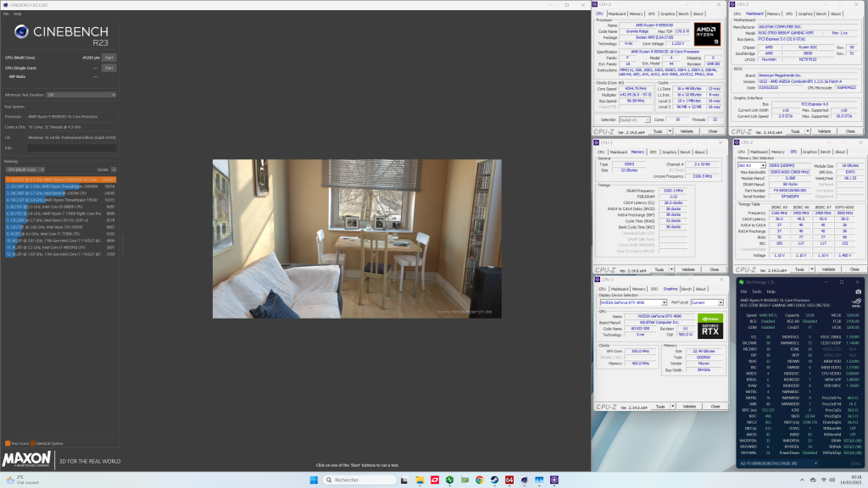
Task: Switch to Cinebench via its taskbar icon
Action: click(524, 480)
